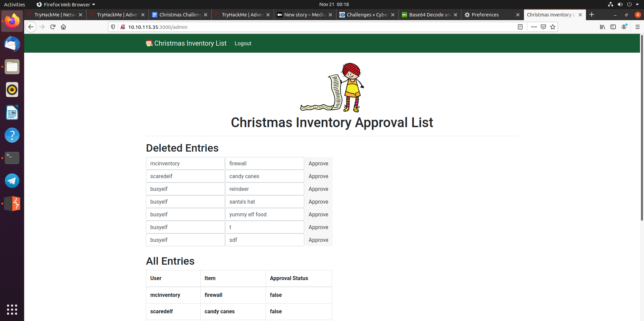Open the Help icon in dock

point(12,135)
